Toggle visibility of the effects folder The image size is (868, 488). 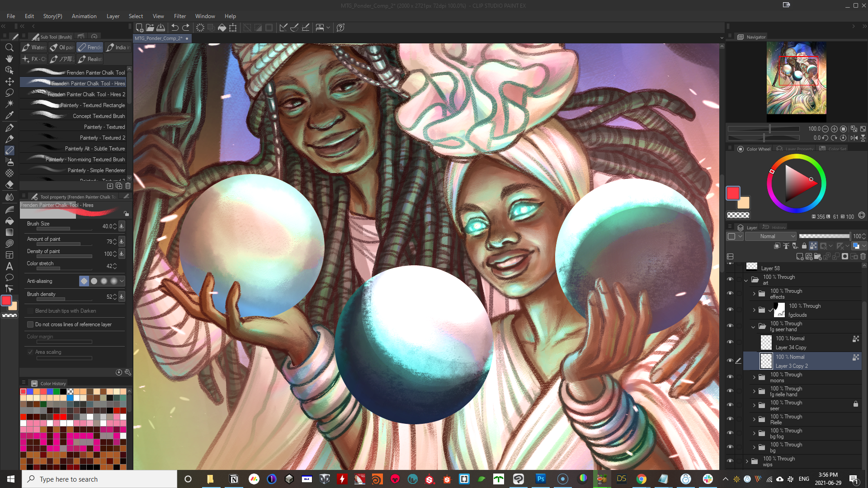(x=730, y=293)
